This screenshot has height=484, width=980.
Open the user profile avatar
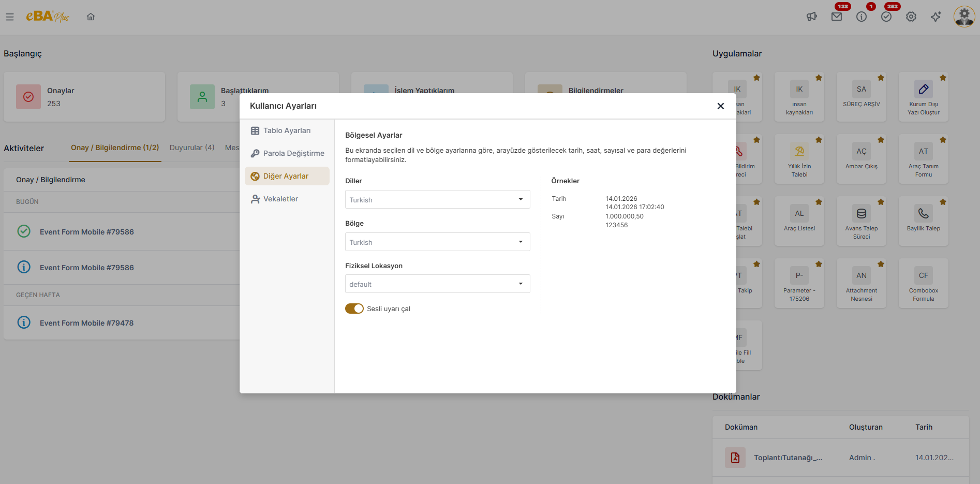964,17
